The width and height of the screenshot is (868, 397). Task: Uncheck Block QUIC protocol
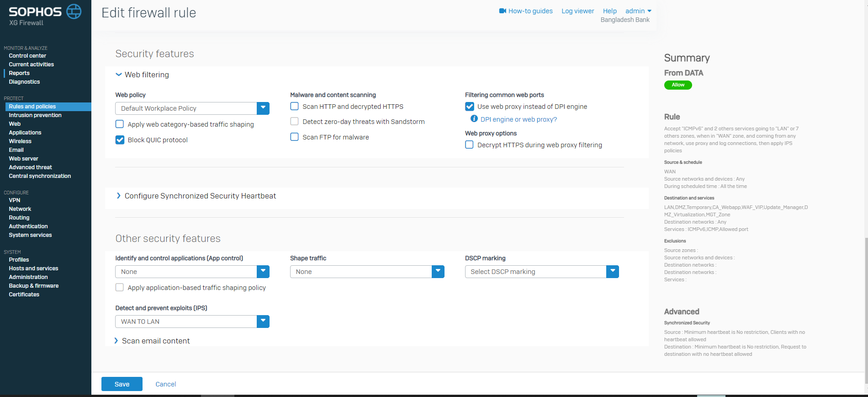coord(120,139)
